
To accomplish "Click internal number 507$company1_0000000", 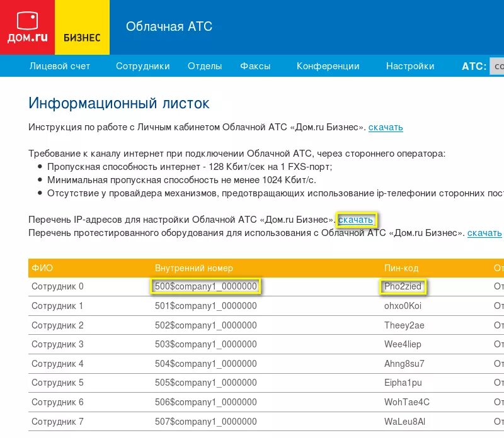I will coord(206,422).
